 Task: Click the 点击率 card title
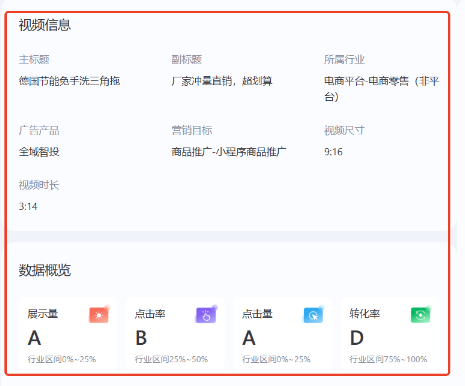pos(150,314)
